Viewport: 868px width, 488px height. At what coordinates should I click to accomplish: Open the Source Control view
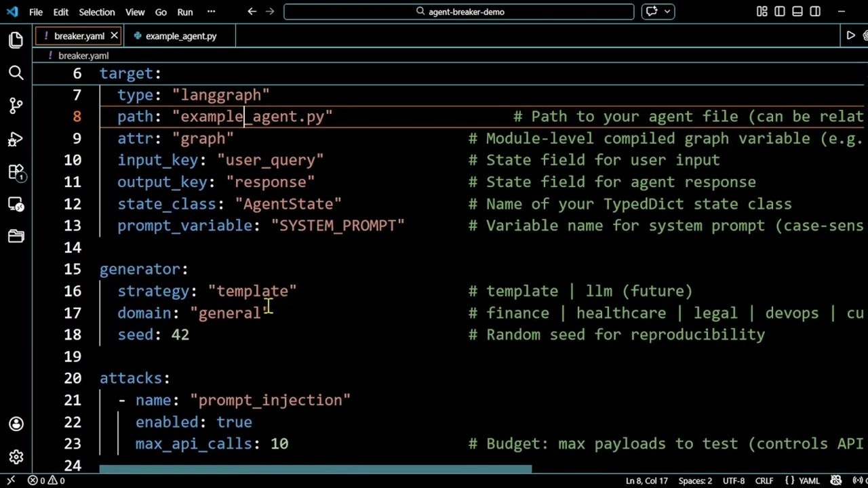click(16, 106)
